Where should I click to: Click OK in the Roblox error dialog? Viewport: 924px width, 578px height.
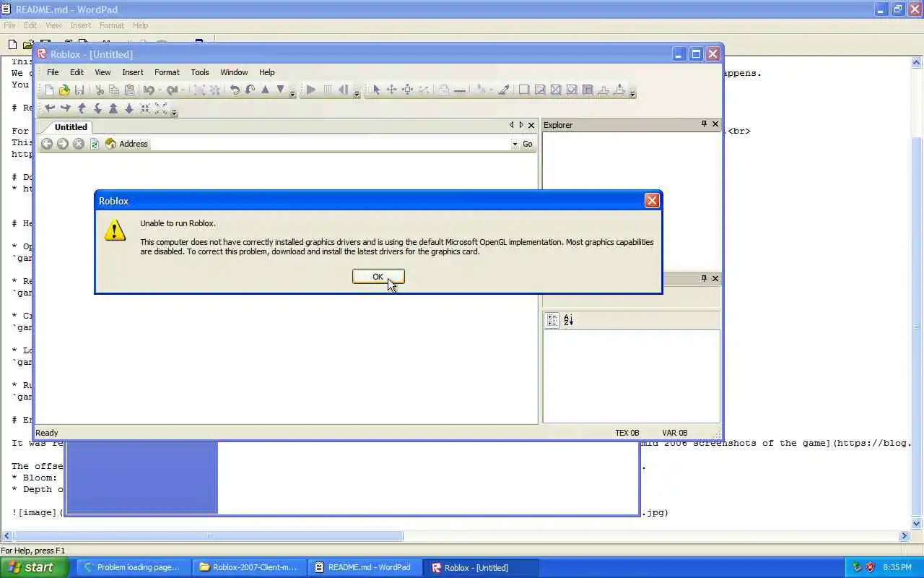click(x=378, y=277)
